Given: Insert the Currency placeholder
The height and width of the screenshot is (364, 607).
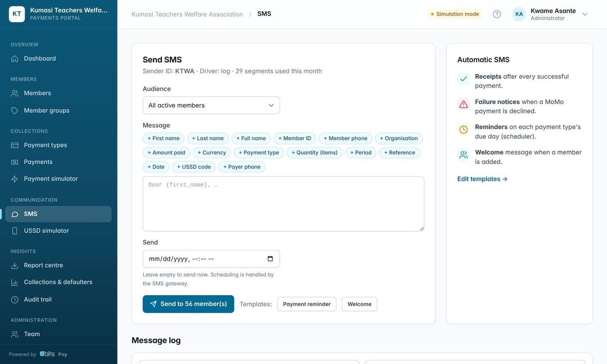Looking at the screenshot, I should [212, 153].
